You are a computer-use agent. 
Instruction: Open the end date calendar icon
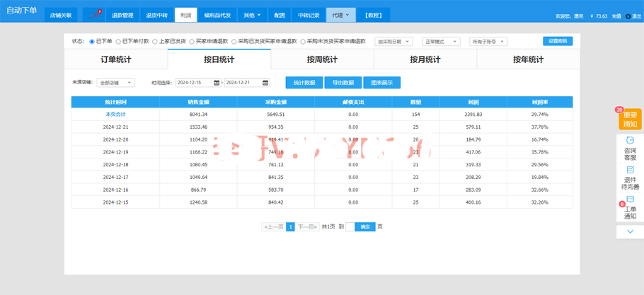pyautogui.click(x=265, y=83)
